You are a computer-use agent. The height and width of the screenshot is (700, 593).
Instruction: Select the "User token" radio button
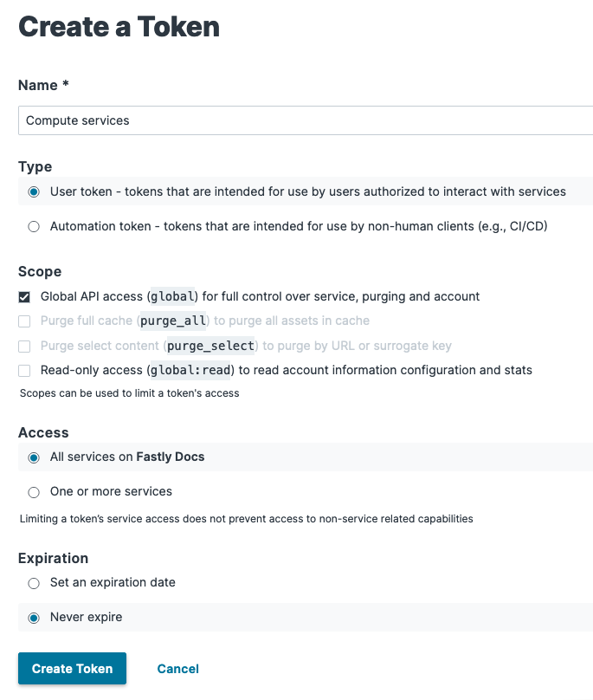tap(33, 190)
